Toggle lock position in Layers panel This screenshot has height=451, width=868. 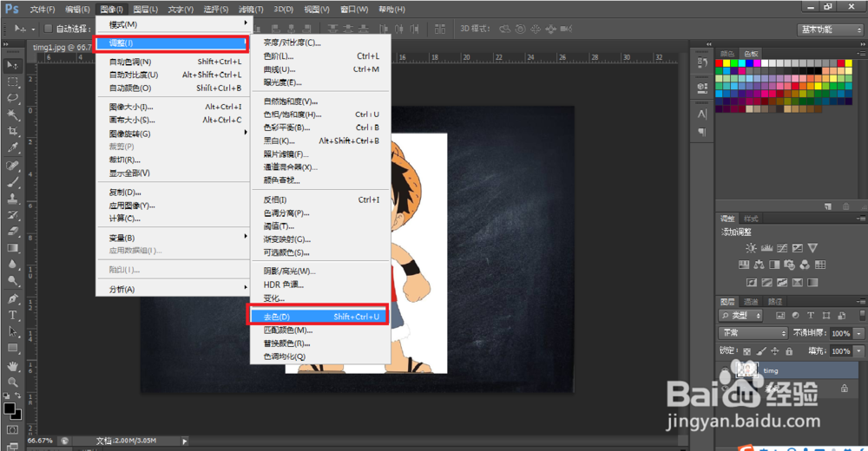click(x=774, y=351)
